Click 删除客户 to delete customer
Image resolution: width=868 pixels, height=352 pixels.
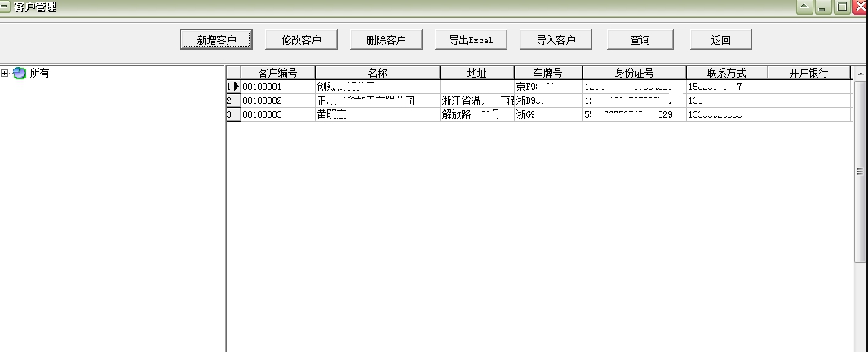[x=387, y=40]
